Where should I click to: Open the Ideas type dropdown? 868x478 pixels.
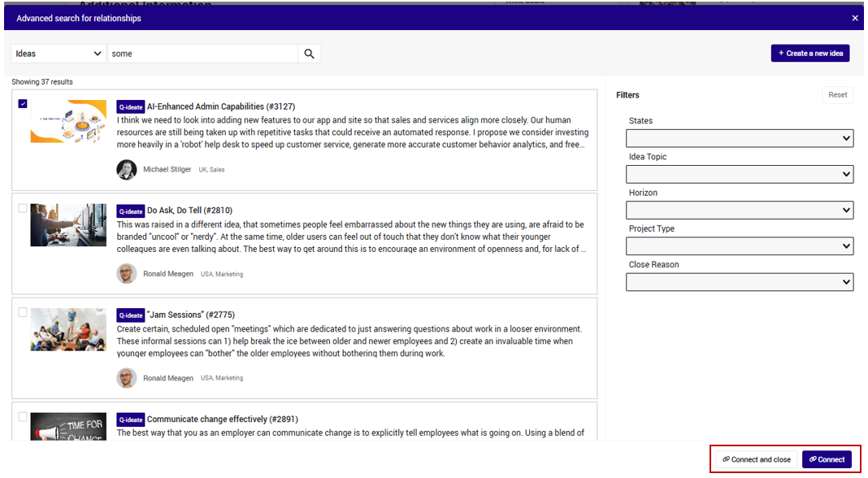click(59, 54)
